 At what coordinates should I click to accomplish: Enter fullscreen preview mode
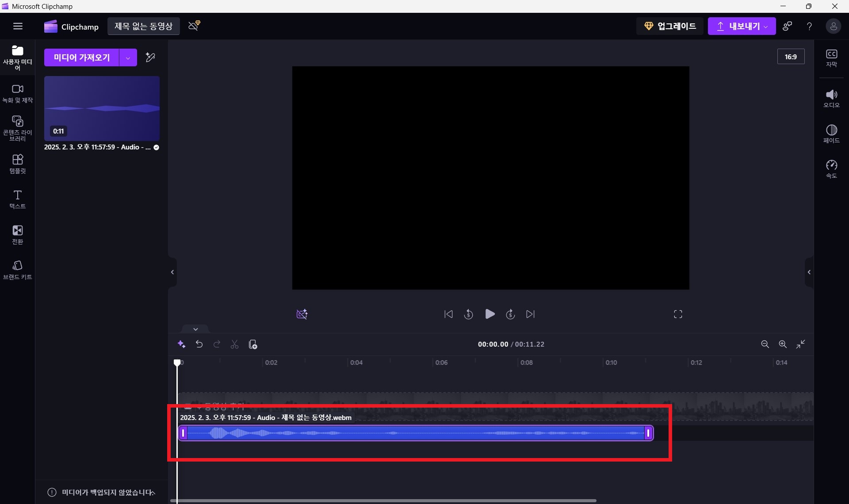678,314
